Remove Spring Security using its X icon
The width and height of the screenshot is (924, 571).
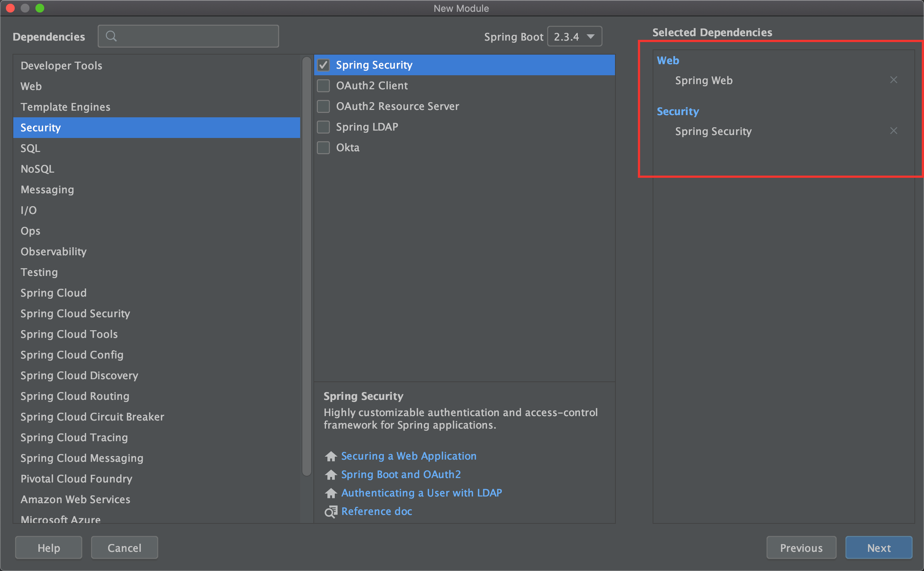[893, 131]
